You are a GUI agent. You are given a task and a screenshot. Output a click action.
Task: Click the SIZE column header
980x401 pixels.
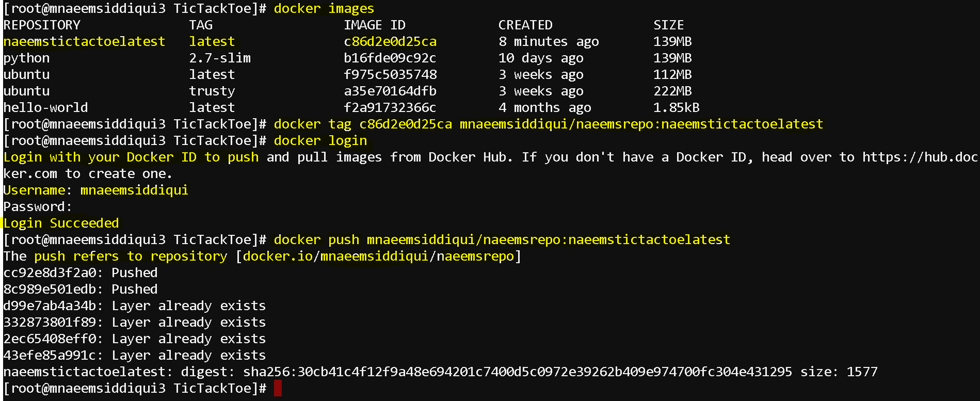pos(669,25)
